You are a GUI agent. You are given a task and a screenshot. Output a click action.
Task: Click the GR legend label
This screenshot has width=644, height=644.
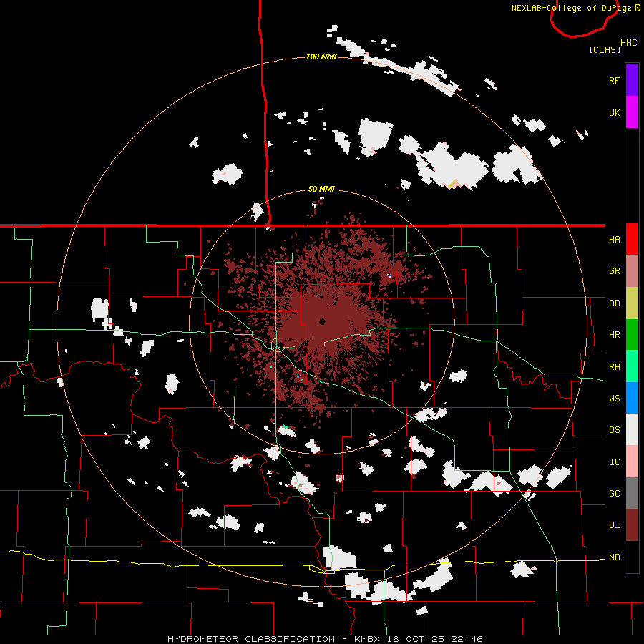point(614,271)
